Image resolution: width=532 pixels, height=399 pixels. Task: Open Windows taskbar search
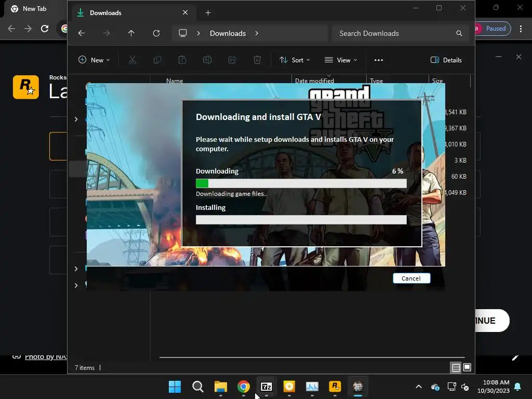[198, 387]
